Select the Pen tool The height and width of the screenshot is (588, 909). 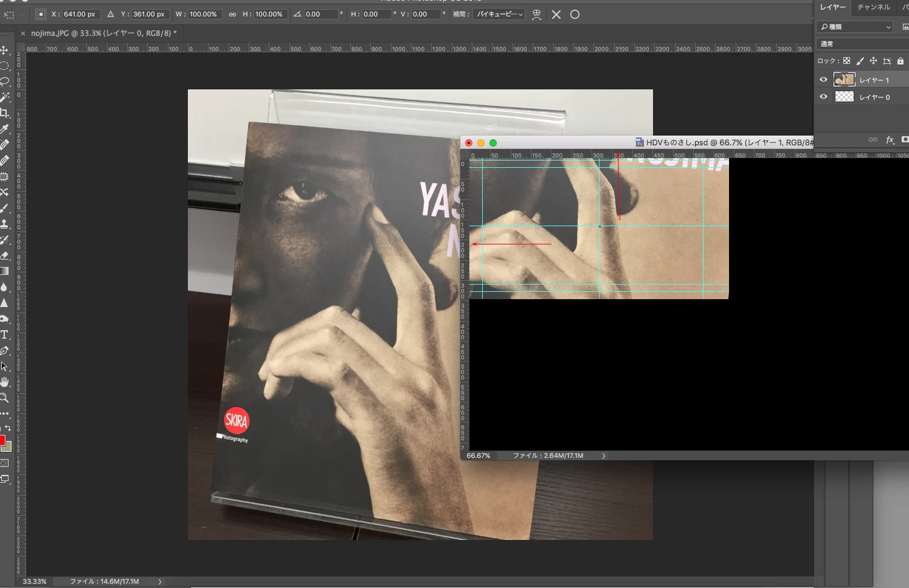(4, 350)
